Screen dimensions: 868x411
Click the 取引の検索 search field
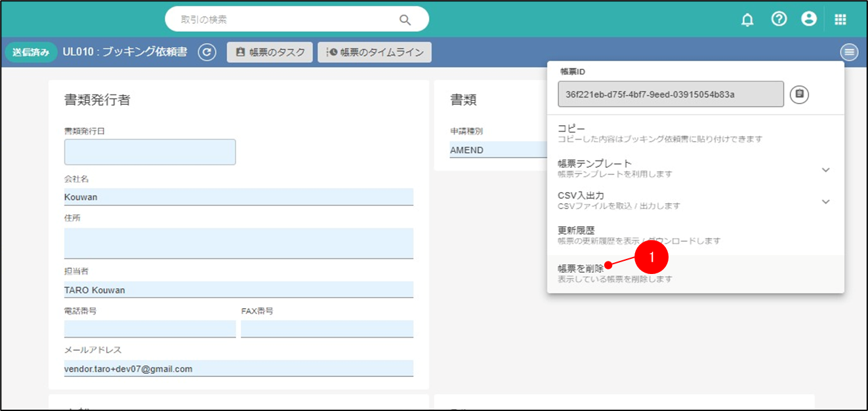pyautogui.click(x=282, y=20)
